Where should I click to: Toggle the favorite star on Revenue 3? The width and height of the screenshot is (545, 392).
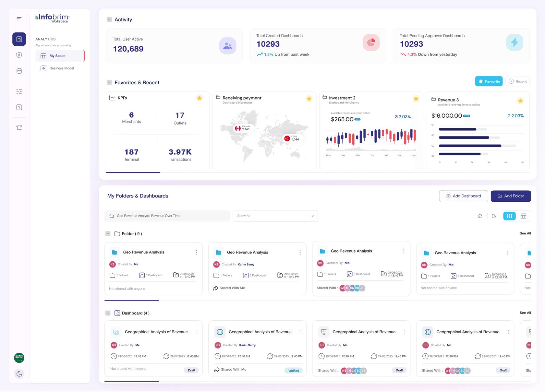coord(520,101)
